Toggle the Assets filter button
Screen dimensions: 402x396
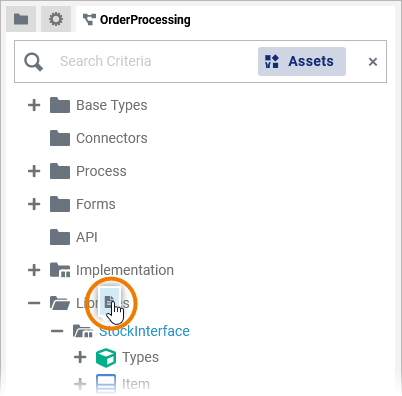[x=302, y=61]
